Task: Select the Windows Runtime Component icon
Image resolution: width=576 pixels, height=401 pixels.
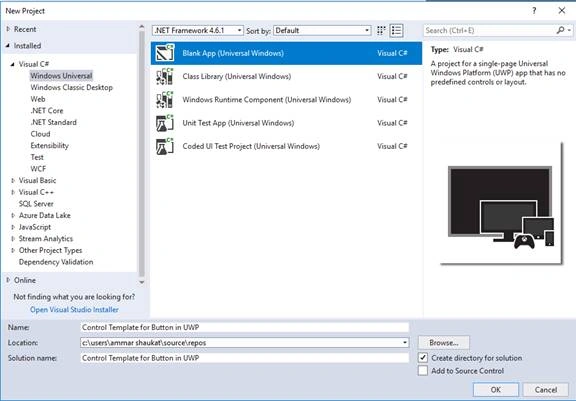Action: (165, 100)
